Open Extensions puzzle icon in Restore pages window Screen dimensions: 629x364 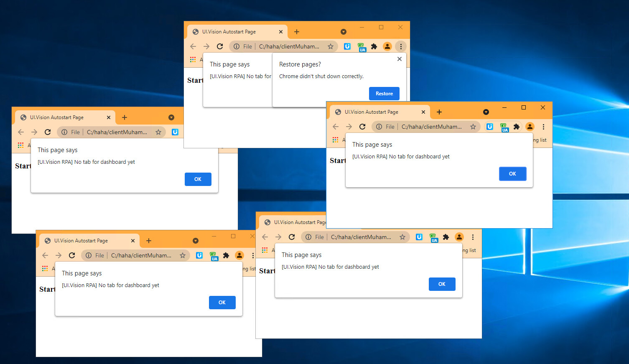[x=374, y=46]
